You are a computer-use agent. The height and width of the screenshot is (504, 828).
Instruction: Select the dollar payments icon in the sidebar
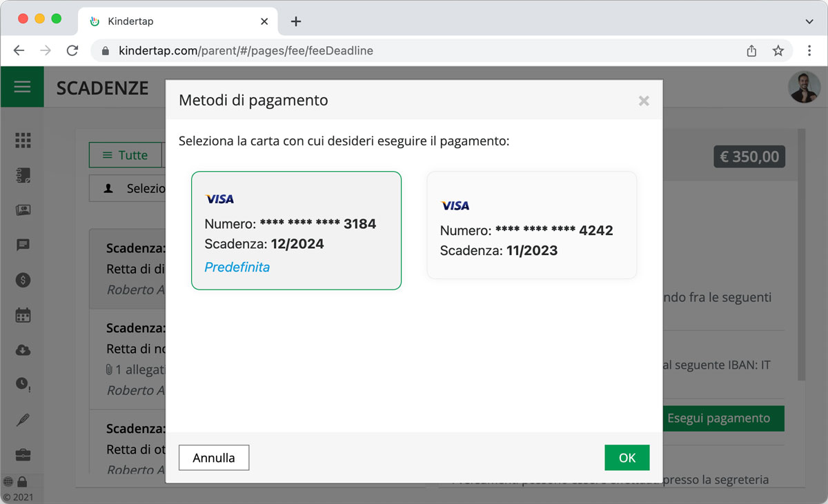tap(23, 280)
